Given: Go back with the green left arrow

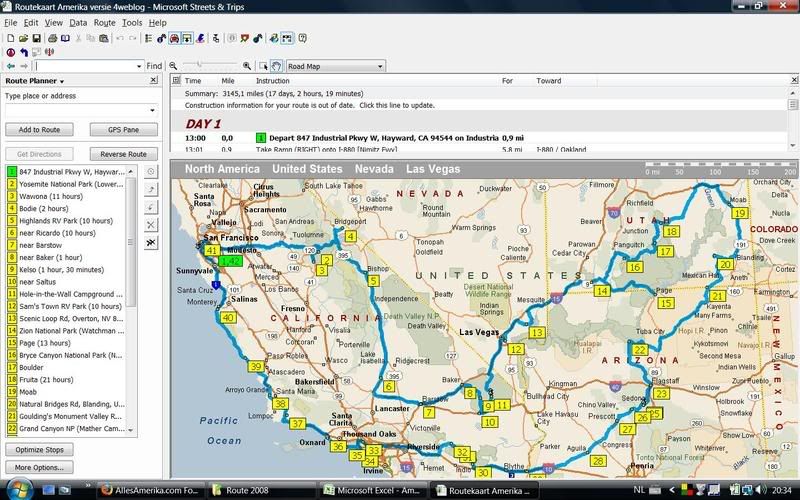Looking at the screenshot, I should (x=11, y=66).
